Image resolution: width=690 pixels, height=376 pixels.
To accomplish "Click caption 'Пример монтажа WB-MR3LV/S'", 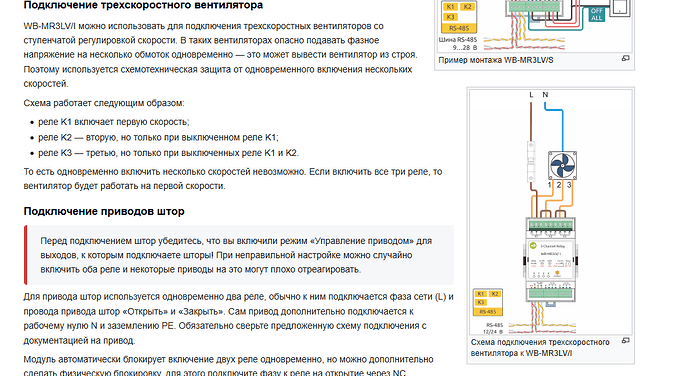I will tap(495, 60).
